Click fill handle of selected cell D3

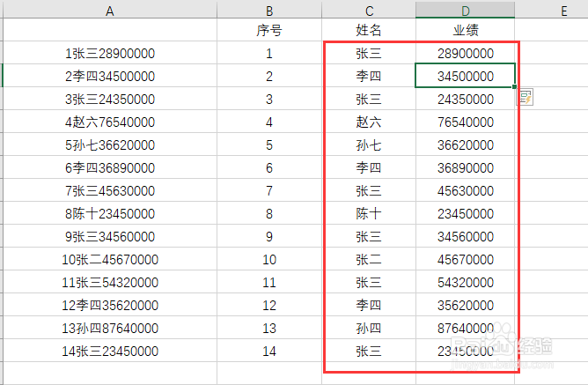[514, 86]
